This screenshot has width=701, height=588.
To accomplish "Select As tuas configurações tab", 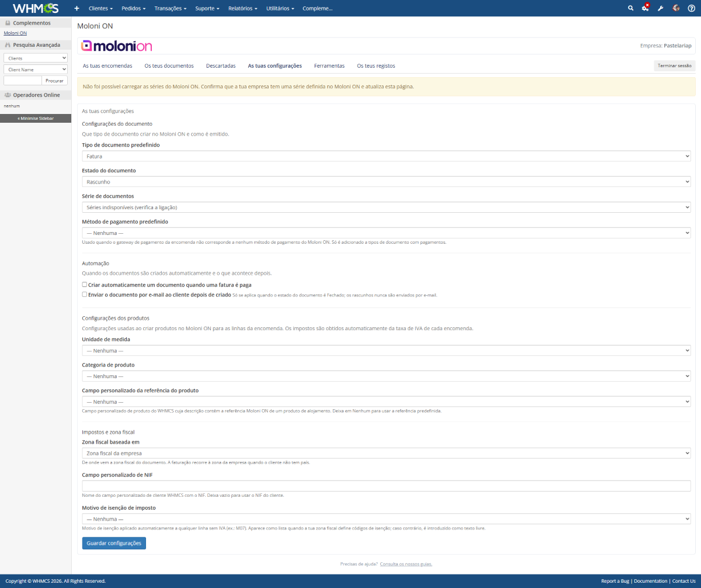I will [x=275, y=66].
